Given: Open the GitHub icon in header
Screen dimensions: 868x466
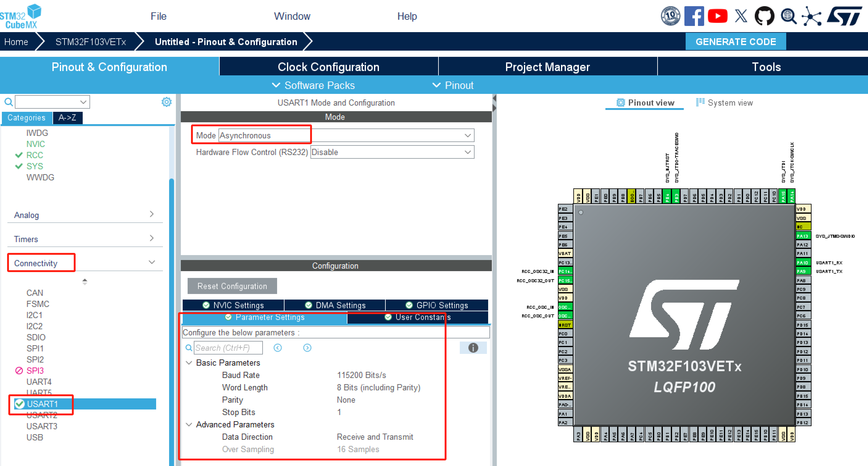Looking at the screenshot, I should click(x=764, y=16).
